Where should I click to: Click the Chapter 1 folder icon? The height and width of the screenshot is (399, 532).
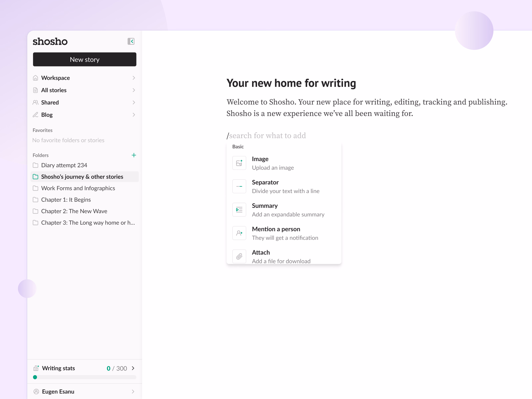pos(35,200)
